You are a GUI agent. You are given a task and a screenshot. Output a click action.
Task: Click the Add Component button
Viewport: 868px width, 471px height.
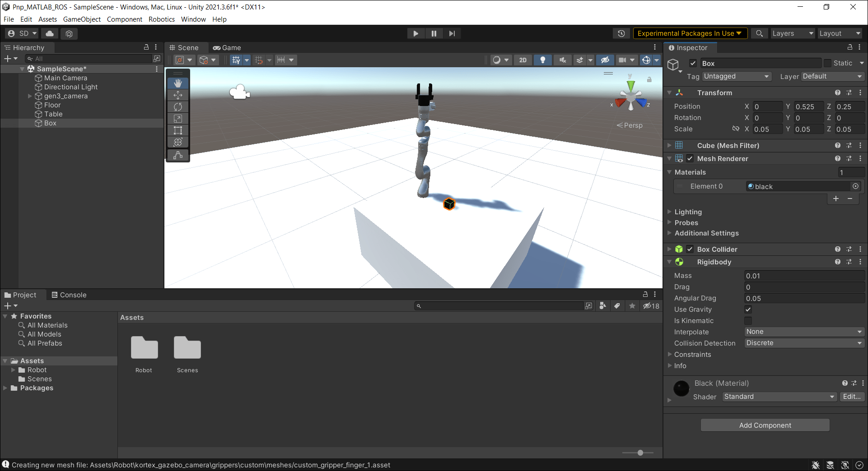(x=765, y=425)
